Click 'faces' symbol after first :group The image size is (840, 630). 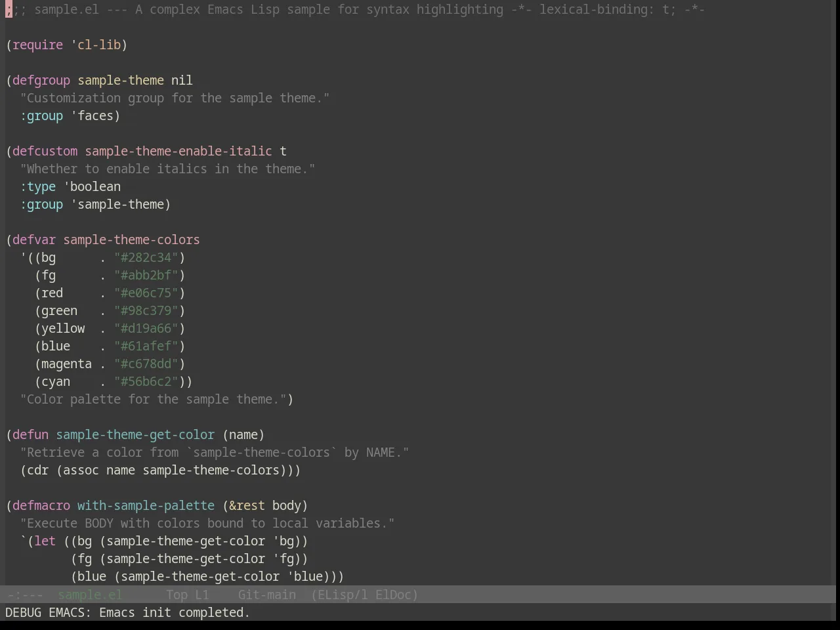pos(95,115)
